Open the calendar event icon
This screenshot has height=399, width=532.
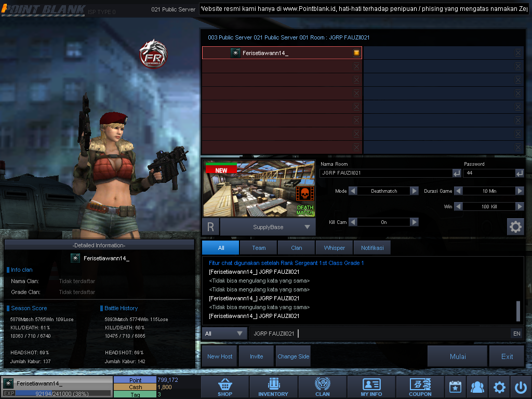click(x=455, y=387)
